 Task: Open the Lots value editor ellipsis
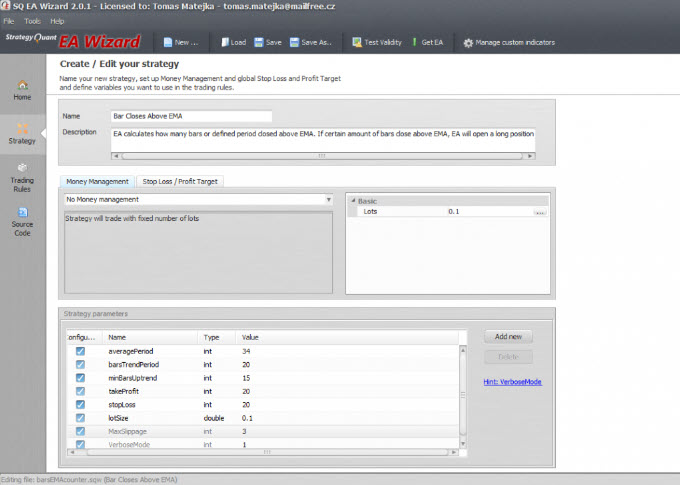(x=540, y=212)
